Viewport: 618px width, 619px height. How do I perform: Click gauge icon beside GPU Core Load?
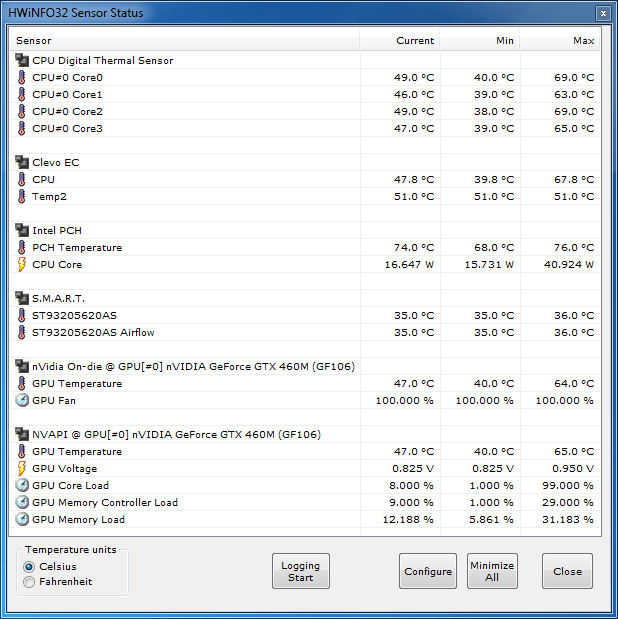22,485
